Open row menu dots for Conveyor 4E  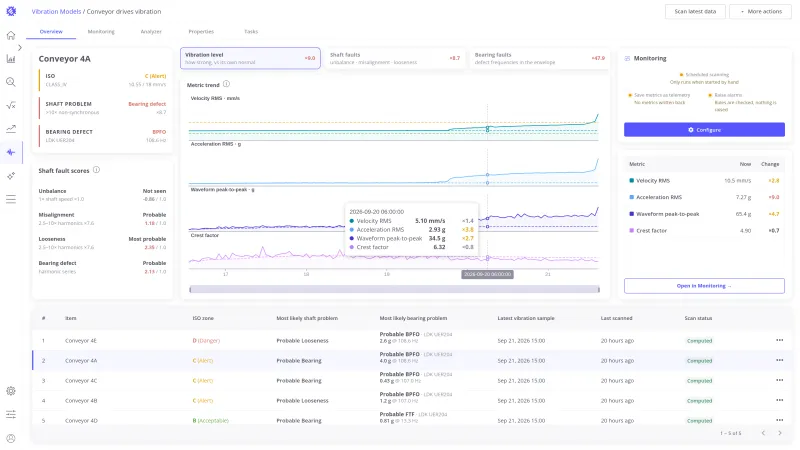[x=779, y=340]
